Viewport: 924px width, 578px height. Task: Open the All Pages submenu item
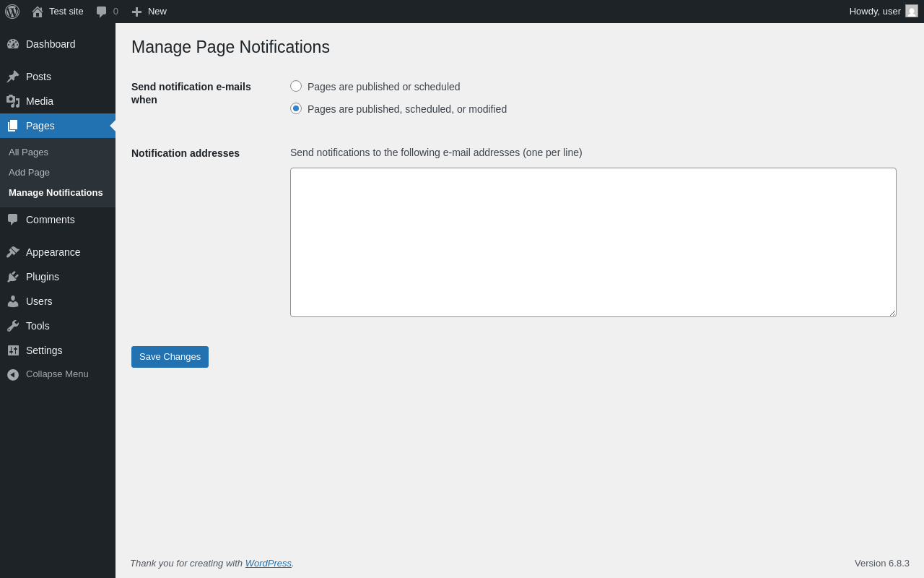[28, 152]
